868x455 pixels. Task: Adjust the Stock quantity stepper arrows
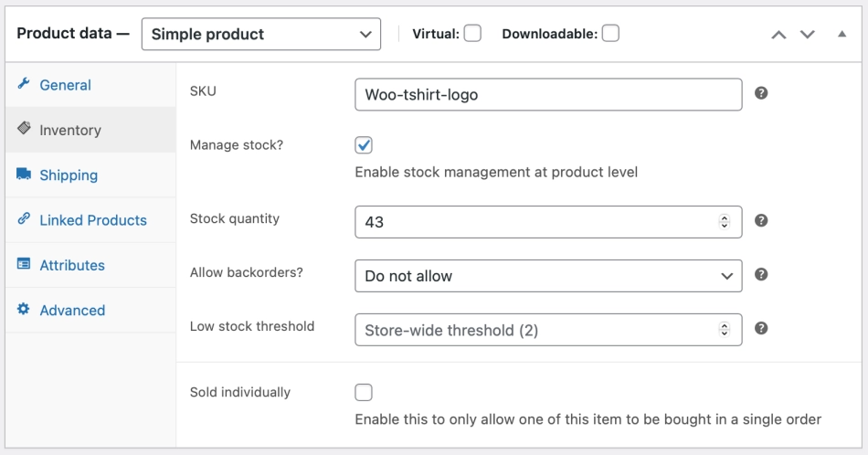[725, 221]
